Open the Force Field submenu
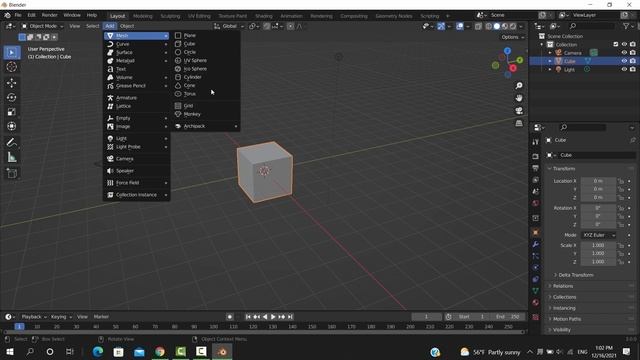 (x=136, y=183)
